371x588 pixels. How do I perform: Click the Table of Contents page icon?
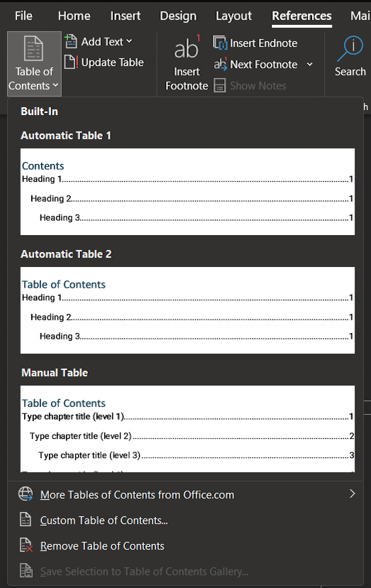point(33,48)
